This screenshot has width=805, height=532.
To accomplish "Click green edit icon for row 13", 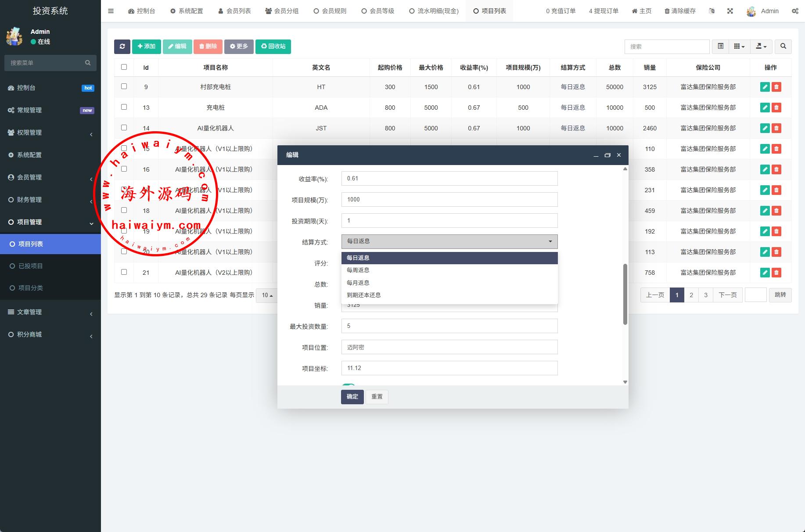I will (x=765, y=108).
